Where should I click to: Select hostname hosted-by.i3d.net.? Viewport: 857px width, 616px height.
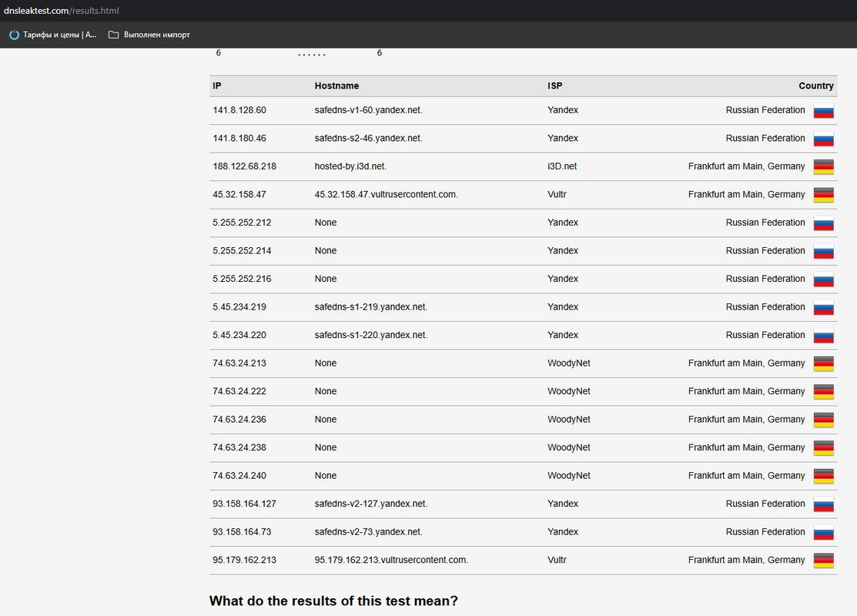tap(350, 166)
